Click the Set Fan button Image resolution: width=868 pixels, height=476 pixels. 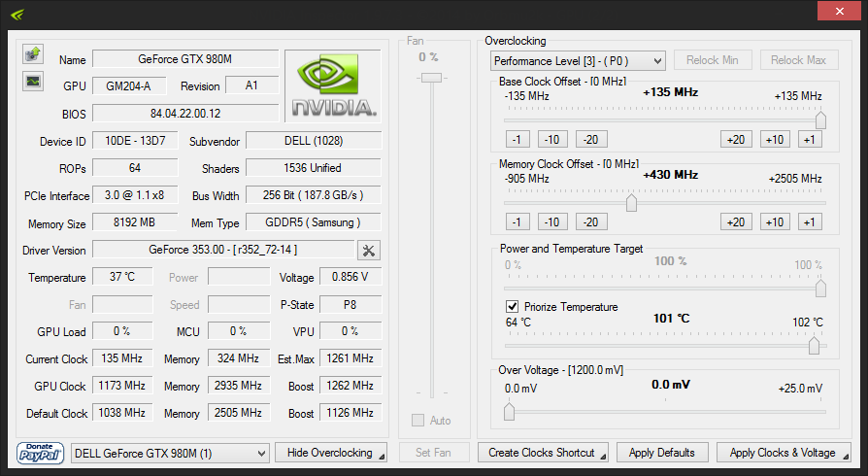click(433, 453)
